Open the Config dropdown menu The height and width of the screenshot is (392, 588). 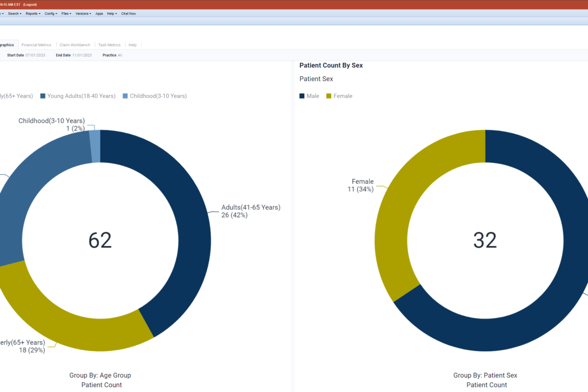point(50,14)
